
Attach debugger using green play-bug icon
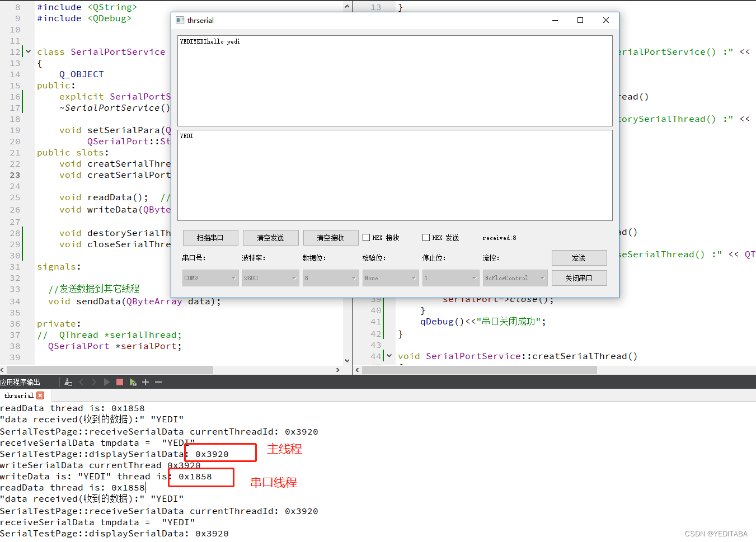click(133, 382)
